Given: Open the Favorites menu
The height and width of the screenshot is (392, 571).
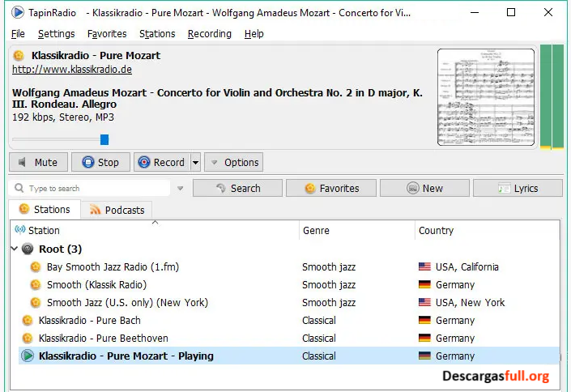Looking at the screenshot, I should pos(107,34).
